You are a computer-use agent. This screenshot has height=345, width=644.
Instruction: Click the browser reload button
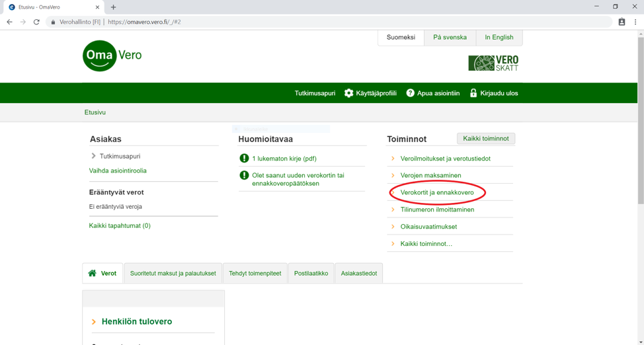[36, 22]
